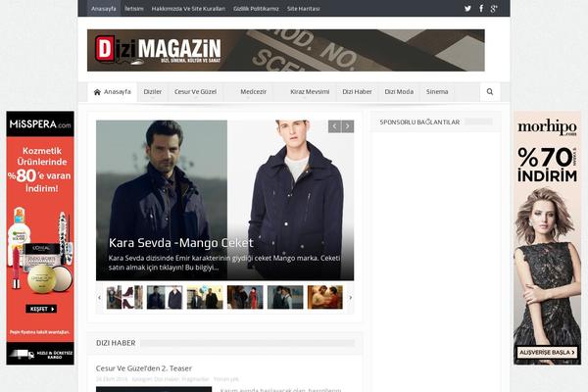Viewport: 588px width, 392px height.
Task: Select the Anasayfa main navigation tab
Action: click(x=113, y=92)
